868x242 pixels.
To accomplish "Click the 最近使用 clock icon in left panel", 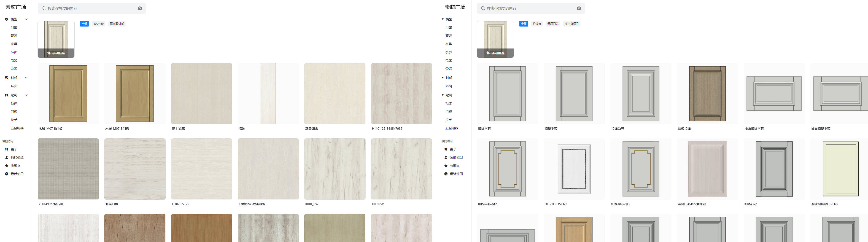I will click(6, 174).
